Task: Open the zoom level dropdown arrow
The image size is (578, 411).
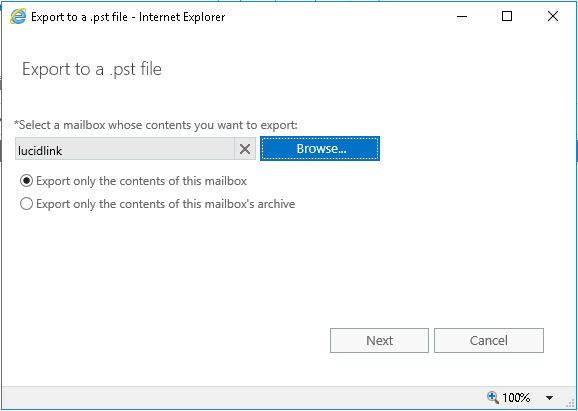Action: 549,398
